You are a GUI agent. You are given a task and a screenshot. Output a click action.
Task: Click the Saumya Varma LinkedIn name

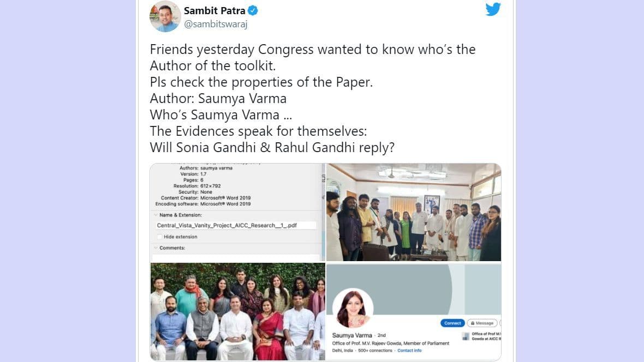click(x=352, y=335)
